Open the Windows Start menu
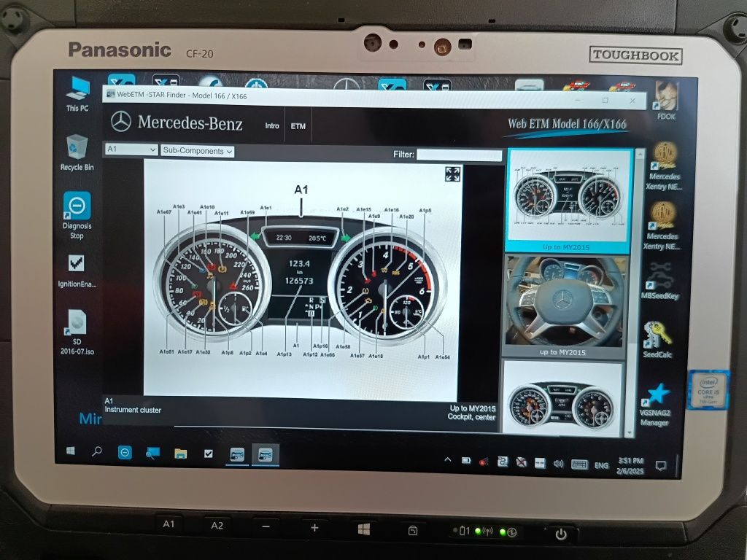 pos(71,451)
